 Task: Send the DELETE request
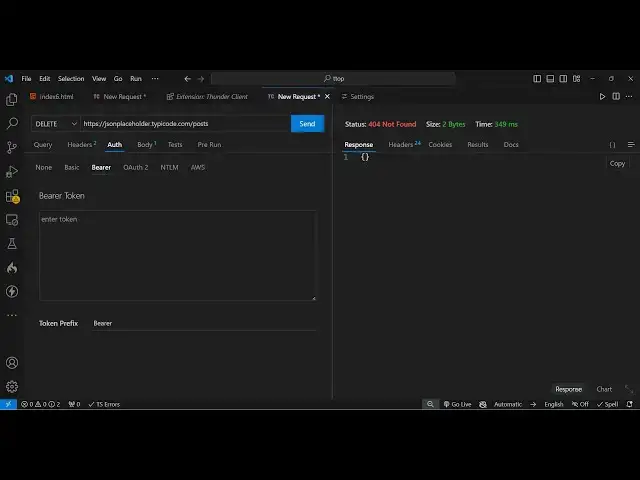point(307,124)
